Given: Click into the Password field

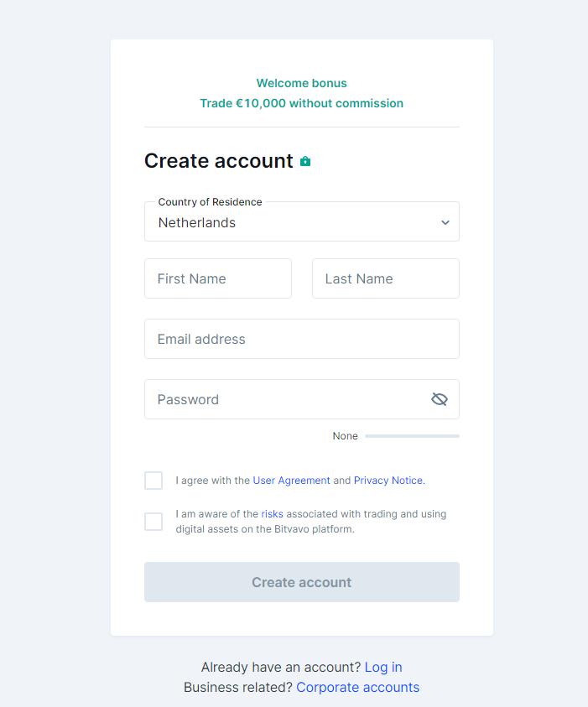Looking at the screenshot, I should click(285, 399).
